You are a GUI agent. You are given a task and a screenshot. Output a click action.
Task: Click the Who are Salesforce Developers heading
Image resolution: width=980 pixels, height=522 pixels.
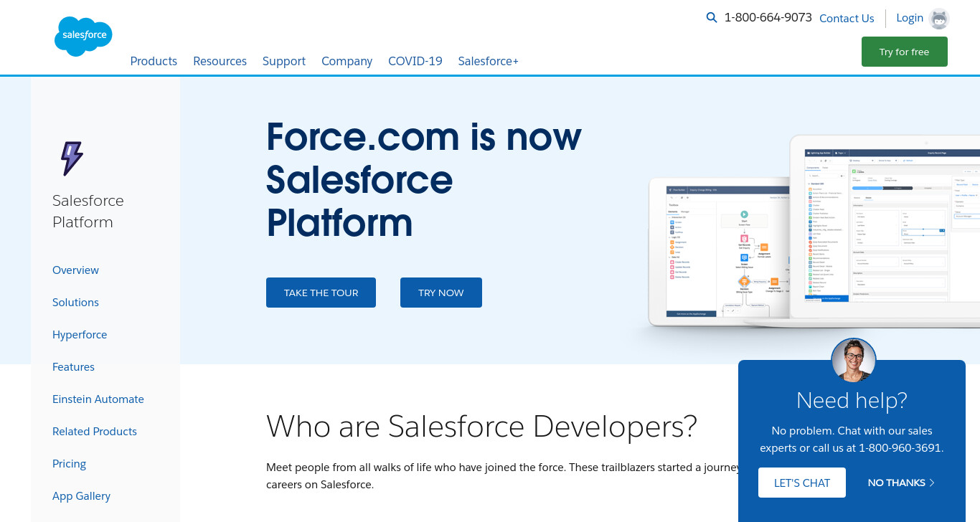pos(481,426)
